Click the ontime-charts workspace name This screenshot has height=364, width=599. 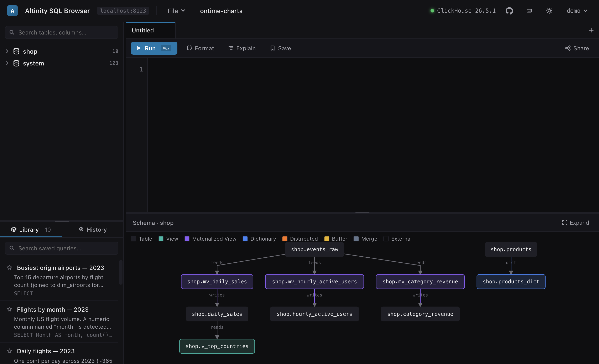coord(221,11)
